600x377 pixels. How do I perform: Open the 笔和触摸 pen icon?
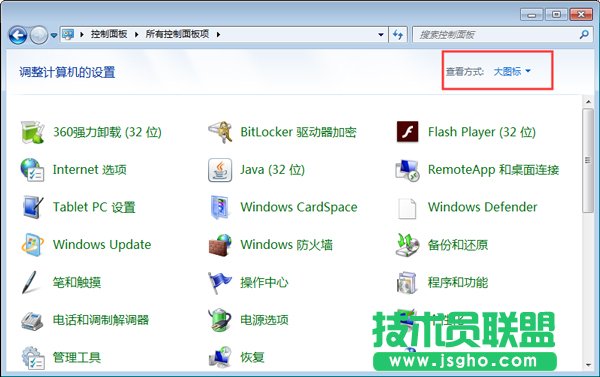click(x=30, y=282)
